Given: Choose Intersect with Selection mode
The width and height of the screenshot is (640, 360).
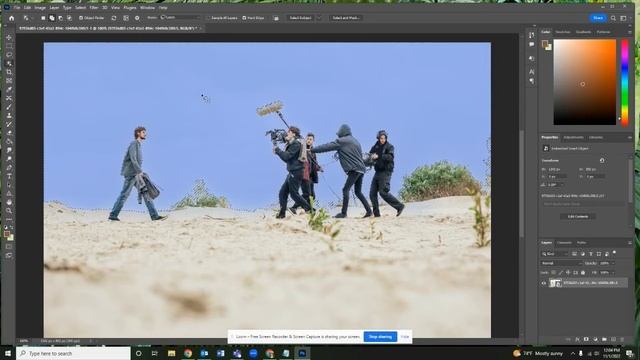Looking at the screenshot, I should [x=69, y=18].
